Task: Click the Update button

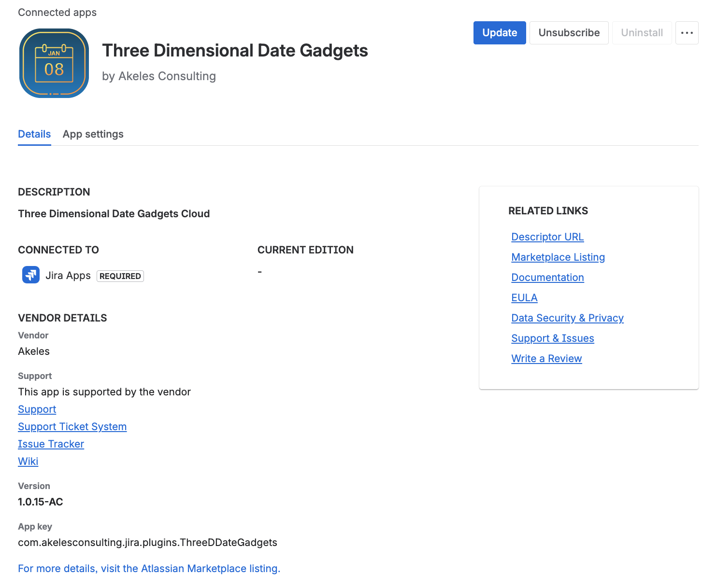Action: [x=500, y=32]
